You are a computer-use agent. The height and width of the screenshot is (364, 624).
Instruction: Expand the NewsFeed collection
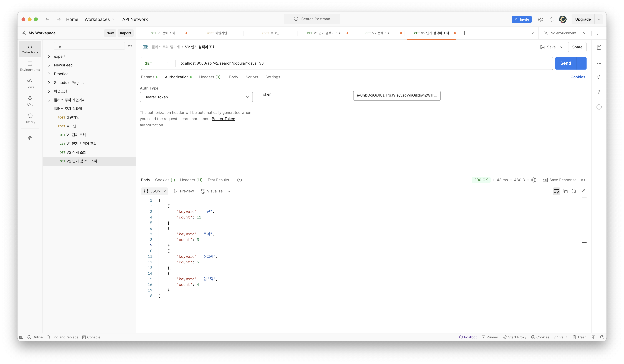pos(49,65)
